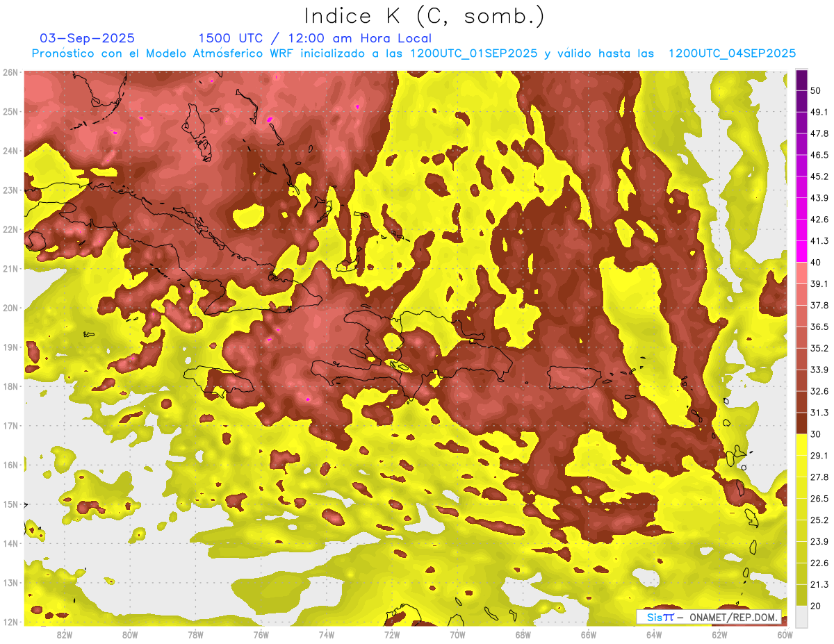Click the 'Indice K (C, somb.)' title
834x644 pixels.
(425, 17)
